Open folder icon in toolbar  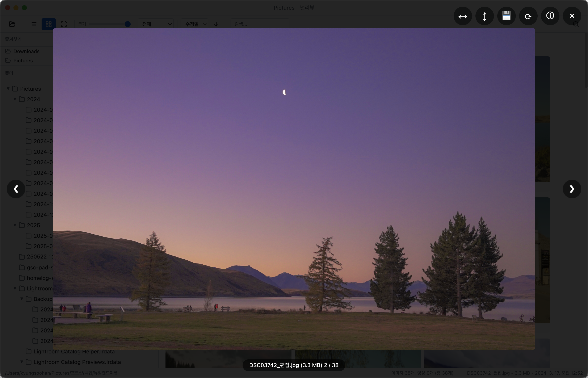(12, 24)
